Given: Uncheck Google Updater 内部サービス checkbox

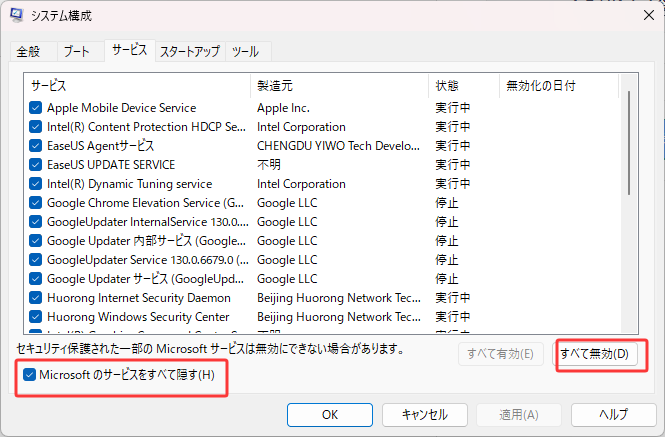Looking at the screenshot, I should [x=36, y=241].
